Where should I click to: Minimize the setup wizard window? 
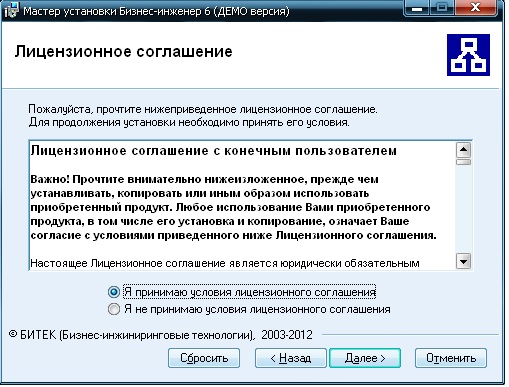tap(416, 8)
